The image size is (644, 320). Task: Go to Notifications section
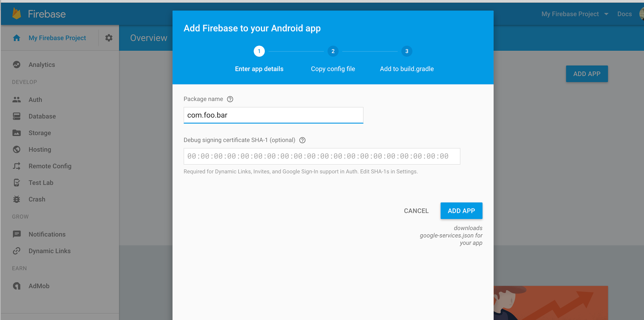point(47,234)
